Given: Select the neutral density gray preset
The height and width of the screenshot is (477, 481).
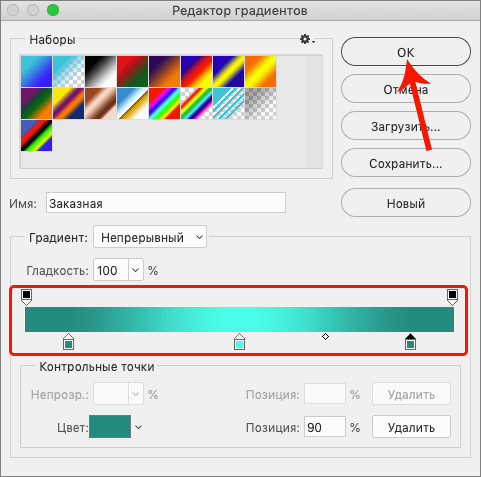Looking at the screenshot, I should point(260,103).
